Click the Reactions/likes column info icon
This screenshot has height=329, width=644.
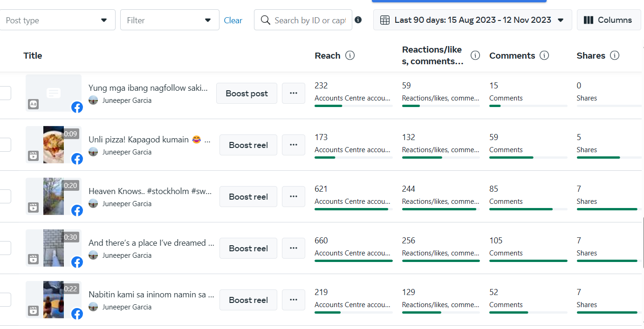coord(475,55)
